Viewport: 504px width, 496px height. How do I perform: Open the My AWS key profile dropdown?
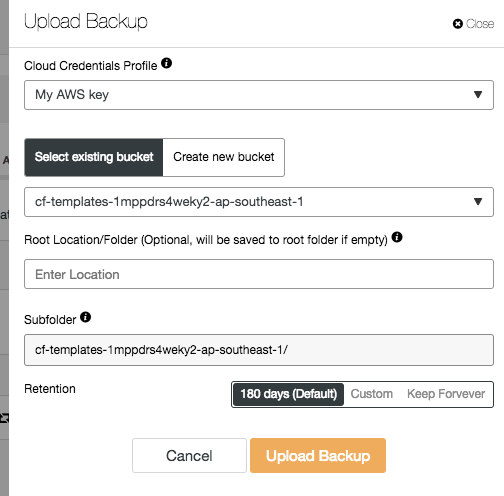point(259,95)
